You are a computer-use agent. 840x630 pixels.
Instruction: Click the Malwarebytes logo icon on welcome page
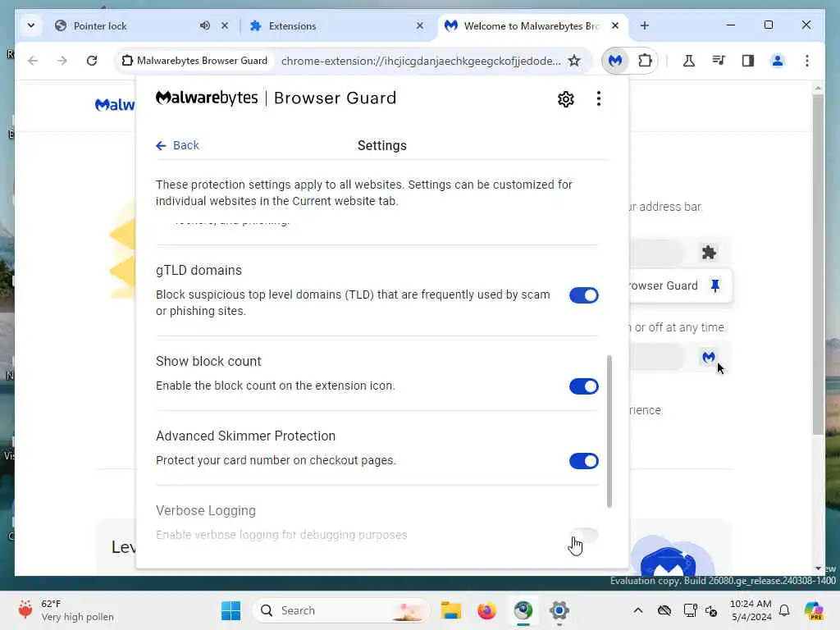tap(708, 357)
